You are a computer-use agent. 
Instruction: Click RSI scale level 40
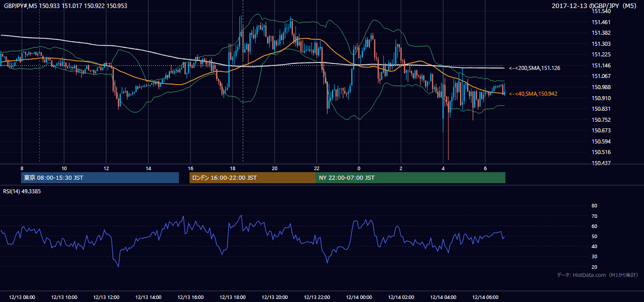594,246
